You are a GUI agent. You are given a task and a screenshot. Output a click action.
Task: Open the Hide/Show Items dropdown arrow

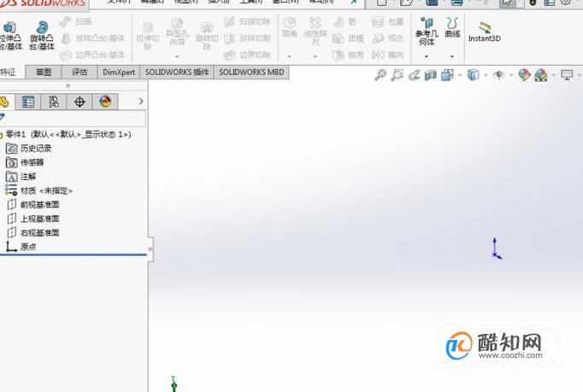[x=511, y=75]
